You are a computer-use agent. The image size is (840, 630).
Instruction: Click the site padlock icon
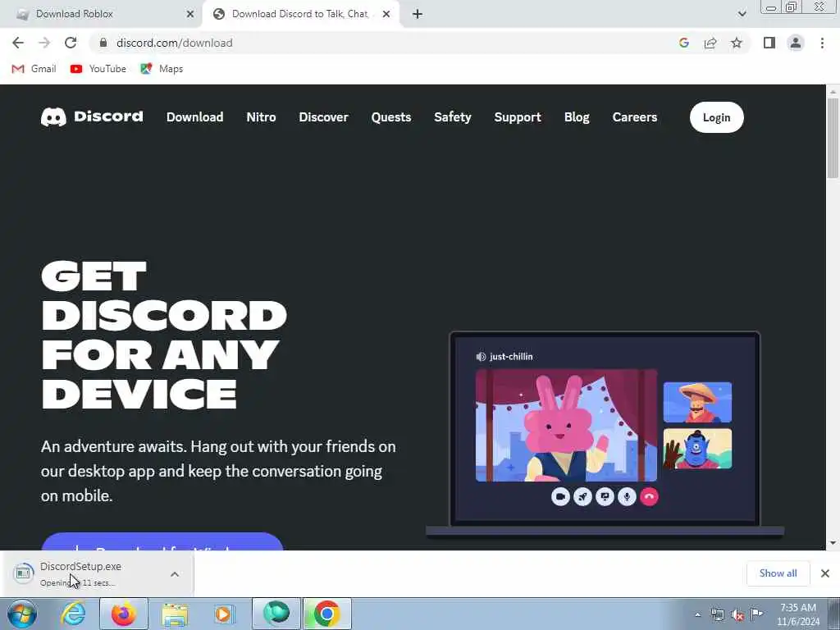coord(103,43)
